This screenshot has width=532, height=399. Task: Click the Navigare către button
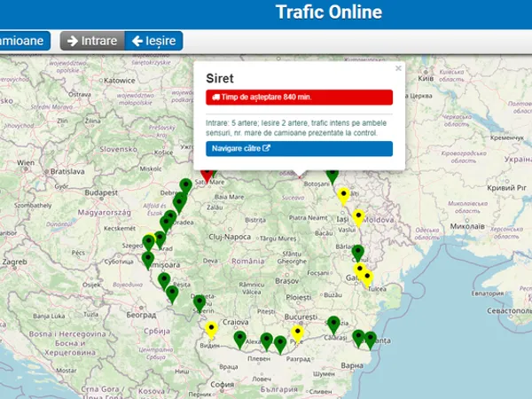click(x=299, y=148)
